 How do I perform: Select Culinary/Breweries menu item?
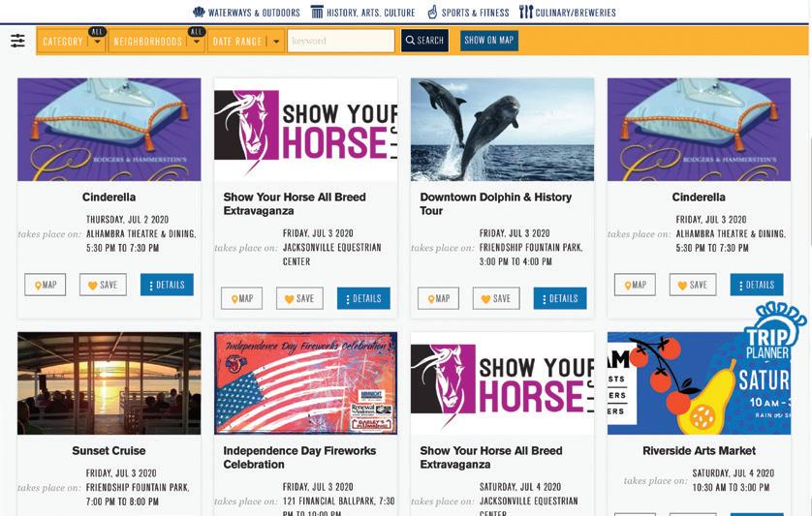576,13
